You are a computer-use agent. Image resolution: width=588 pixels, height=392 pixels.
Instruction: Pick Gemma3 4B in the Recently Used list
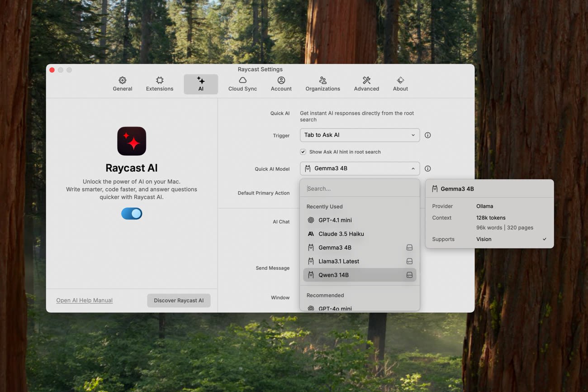360,248
